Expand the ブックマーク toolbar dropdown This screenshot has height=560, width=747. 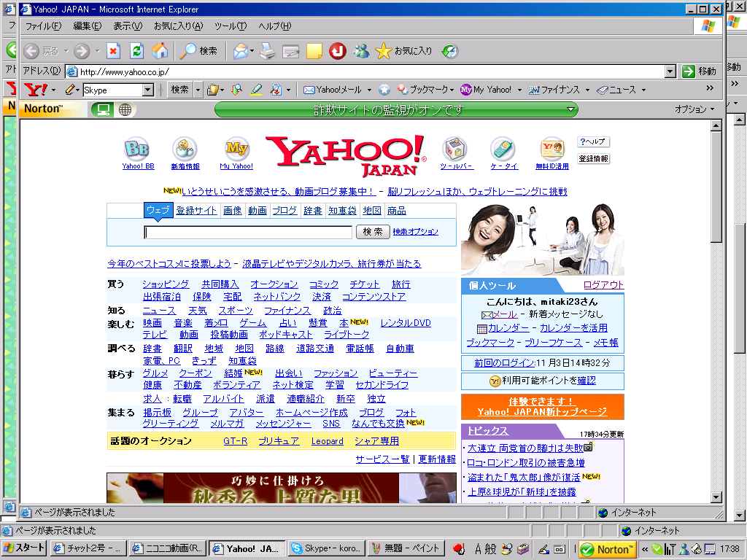(452, 90)
